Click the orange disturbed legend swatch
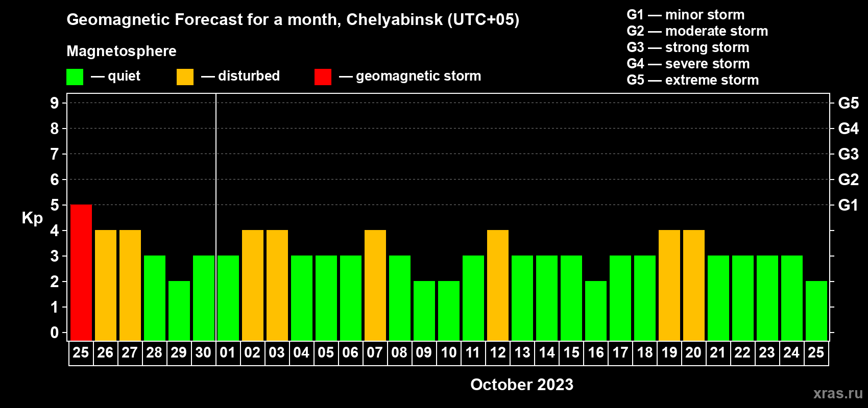 [x=185, y=77]
